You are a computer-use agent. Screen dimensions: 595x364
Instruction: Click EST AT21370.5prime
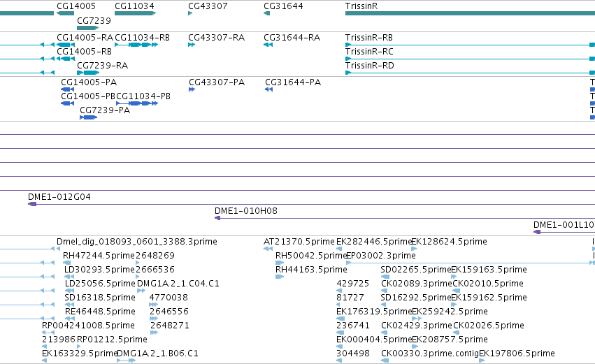point(299,242)
